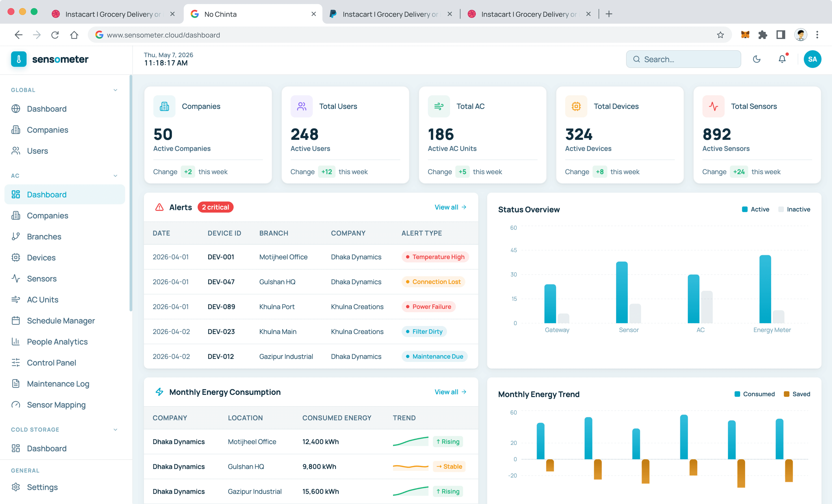The width and height of the screenshot is (832, 504).
Task: Switch to the No Chinta browser tab
Action: click(253, 14)
